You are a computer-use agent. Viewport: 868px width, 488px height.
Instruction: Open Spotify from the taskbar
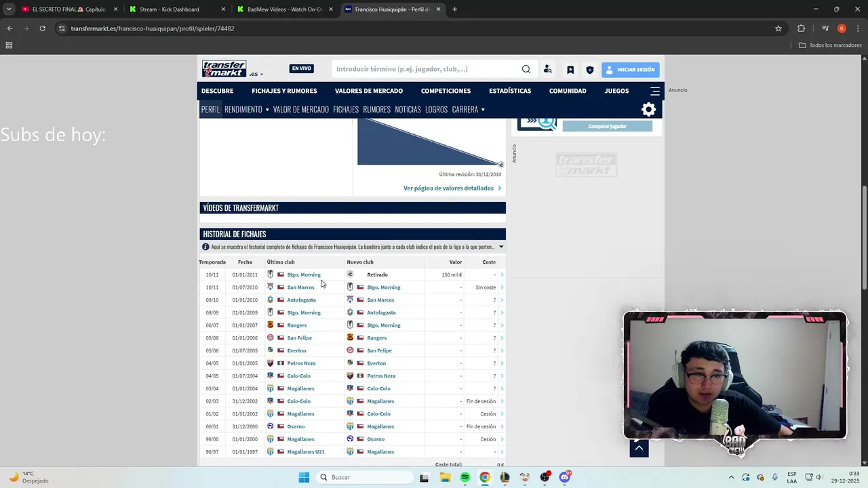(x=465, y=477)
